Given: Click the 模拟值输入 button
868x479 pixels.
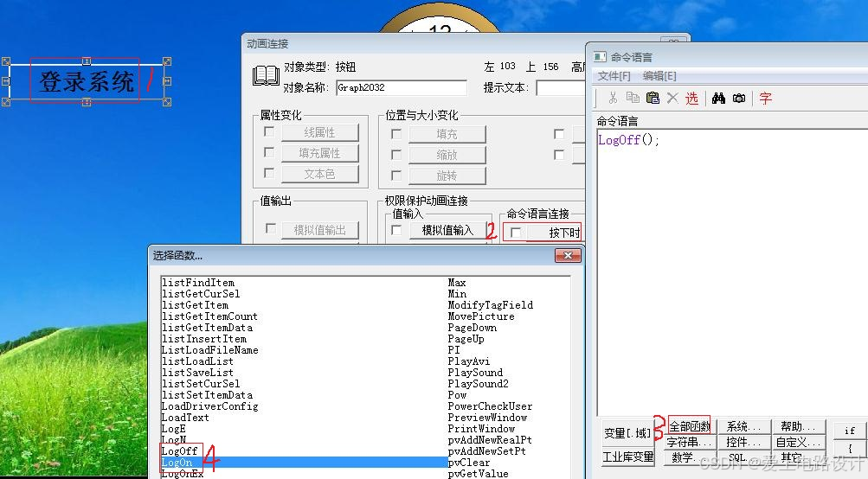Looking at the screenshot, I should [447, 230].
